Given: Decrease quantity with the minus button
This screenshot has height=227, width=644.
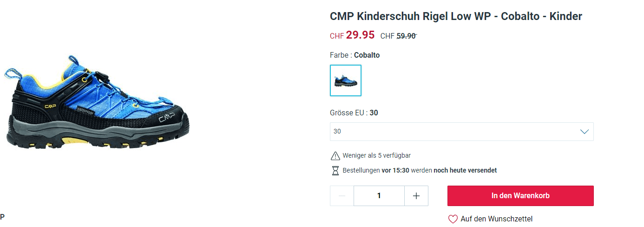Looking at the screenshot, I should [x=342, y=196].
